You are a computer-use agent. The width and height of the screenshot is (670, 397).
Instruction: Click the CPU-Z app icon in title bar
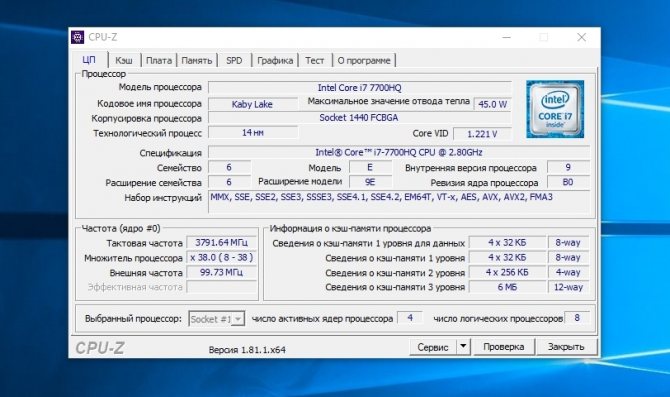77,37
